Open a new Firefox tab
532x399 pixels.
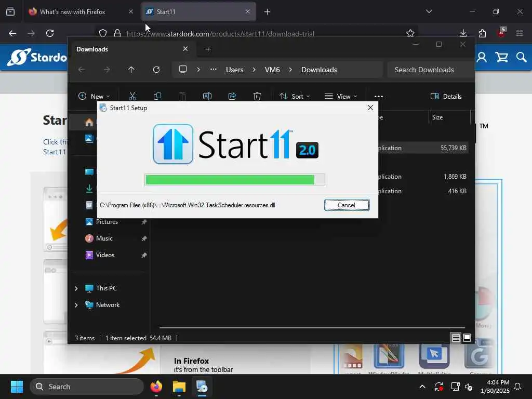[268, 12]
